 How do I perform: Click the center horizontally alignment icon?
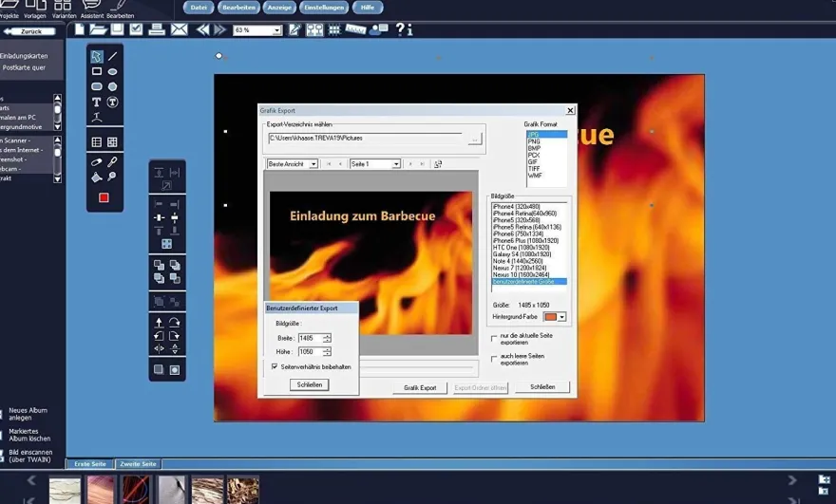(159, 217)
